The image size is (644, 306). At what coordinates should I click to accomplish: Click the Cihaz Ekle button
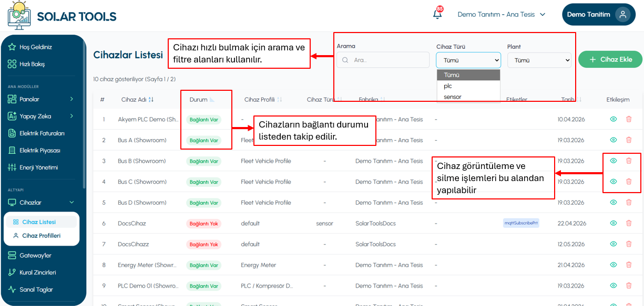tap(610, 59)
